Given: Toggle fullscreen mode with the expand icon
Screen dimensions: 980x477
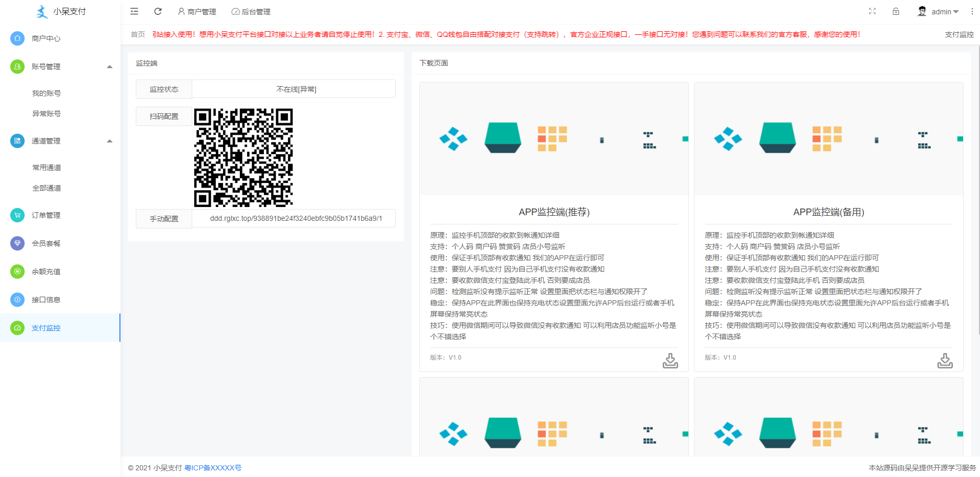Looking at the screenshot, I should coord(872,11).
